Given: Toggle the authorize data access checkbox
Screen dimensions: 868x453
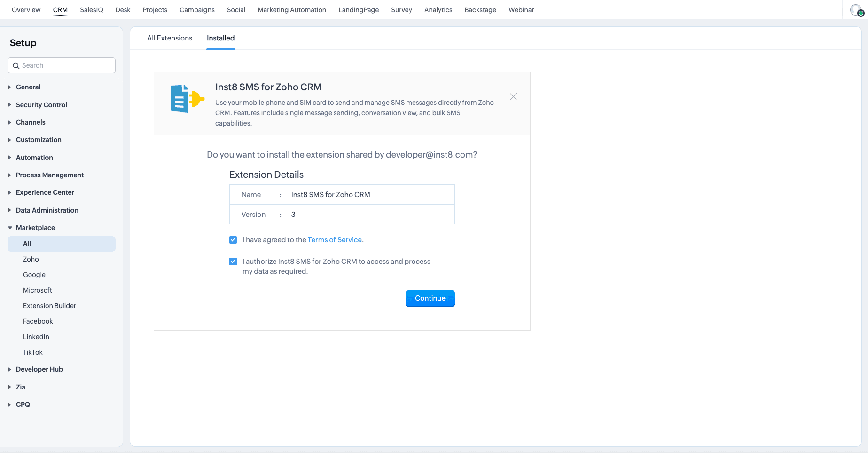Looking at the screenshot, I should click(x=233, y=262).
